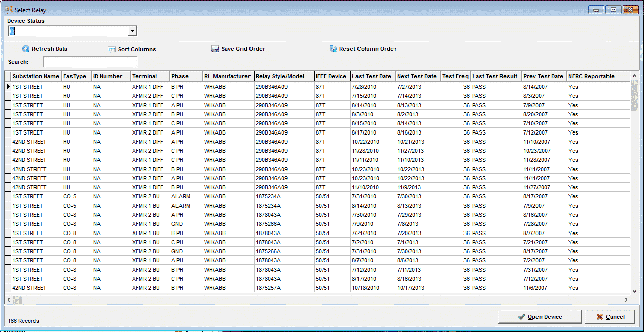
Task: Click inside the Search text field
Action: 90,62
